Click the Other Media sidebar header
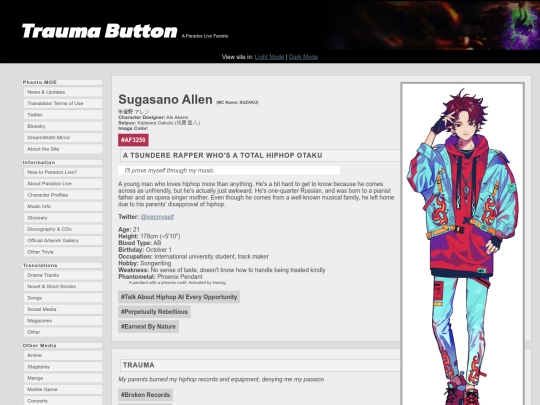The height and width of the screenshot is (405, 540). [x=62, y=345]
